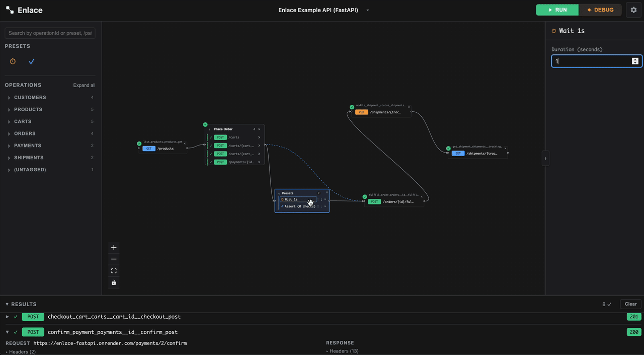Remove the fulfill_order_orders node
Image resolution: width=644 pixels, height=355 pixels.
pyautogui.click(x=422, y=196)
